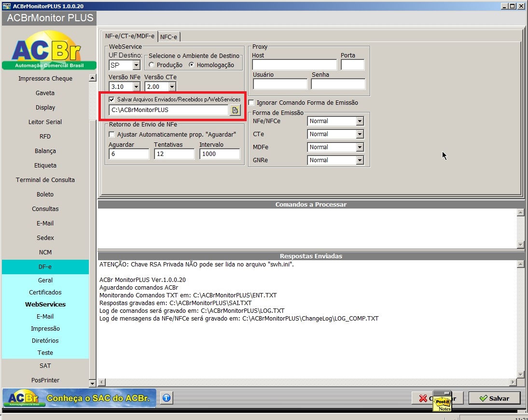The height and width of the screenshot is (420, 528).
Task: Click the Post-it Notes icon
Action: (x=443, y=402)
